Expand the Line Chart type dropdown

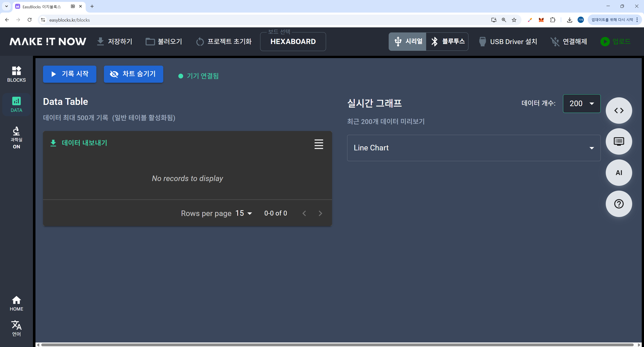(473, 148)
